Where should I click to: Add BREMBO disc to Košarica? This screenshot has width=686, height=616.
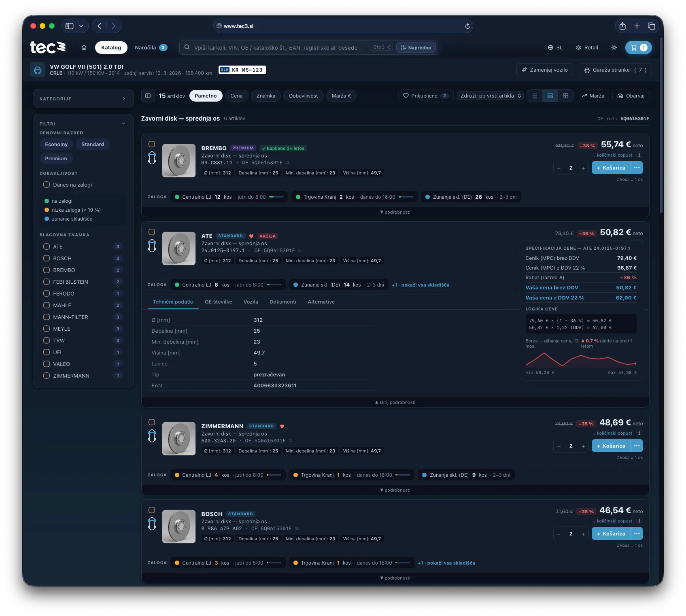[611, 168]
